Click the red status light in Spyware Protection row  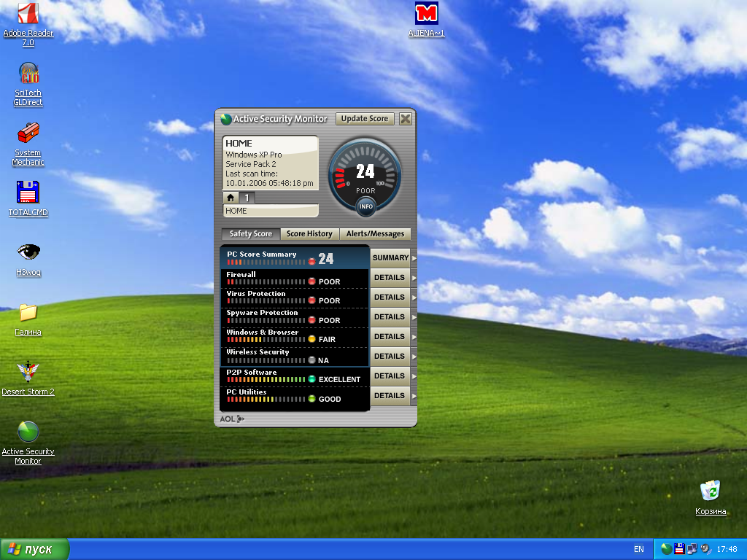311,320
